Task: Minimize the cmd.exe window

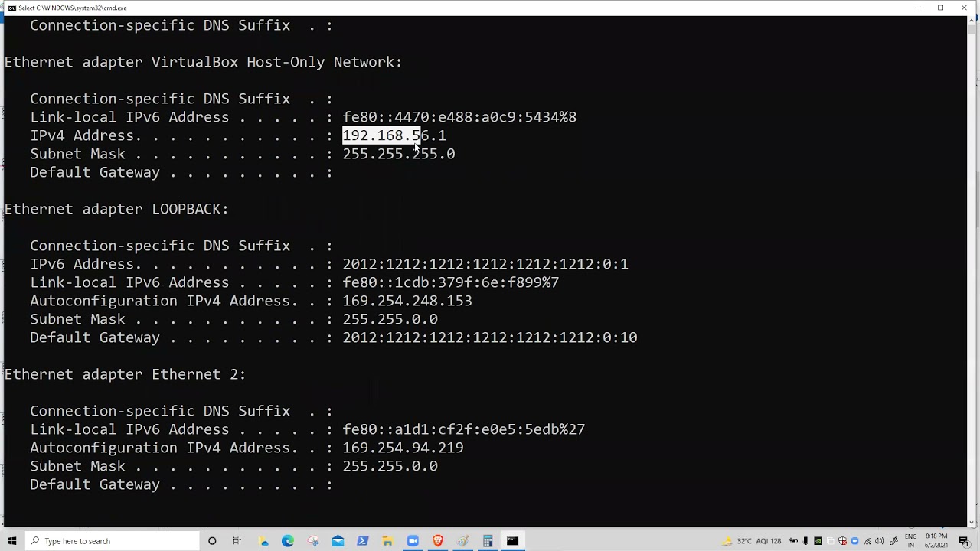Action: tap(917, 8)
